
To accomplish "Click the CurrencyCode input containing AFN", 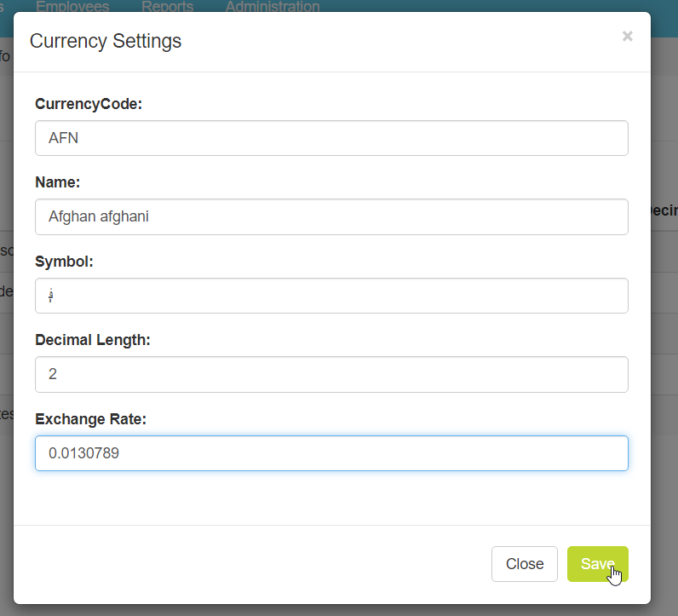I will tap(331, 138).
